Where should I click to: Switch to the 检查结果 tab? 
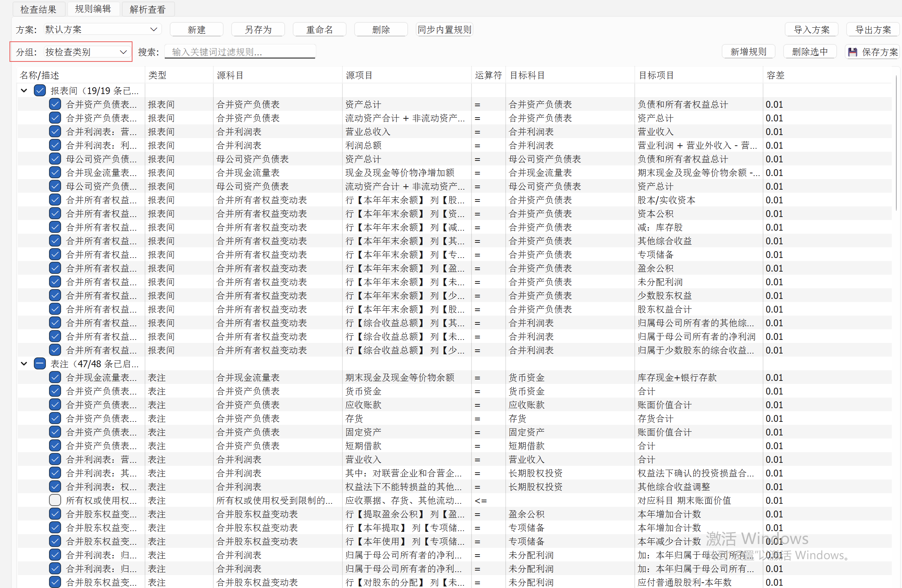[38, 9]
